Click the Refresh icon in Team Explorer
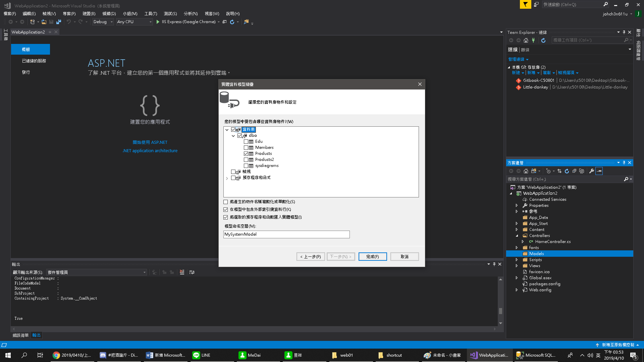Image resolution: width=644 pixels, height=362 pixels. [543, 40]
